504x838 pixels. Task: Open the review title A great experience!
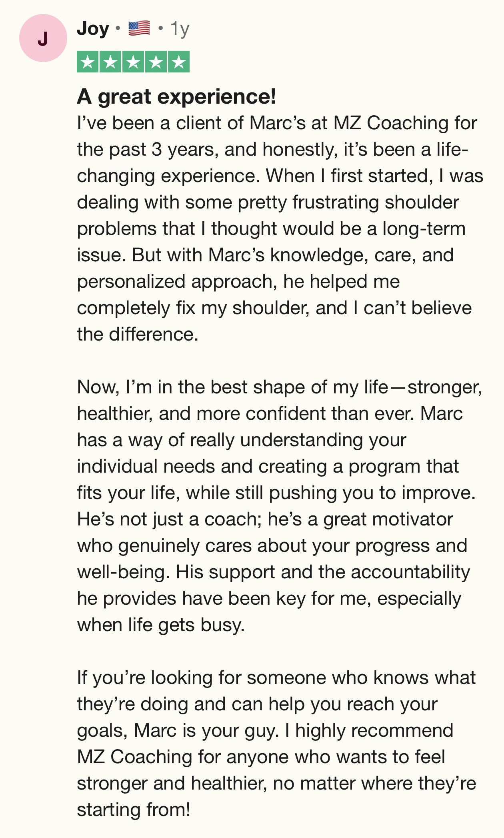(176, 96)
